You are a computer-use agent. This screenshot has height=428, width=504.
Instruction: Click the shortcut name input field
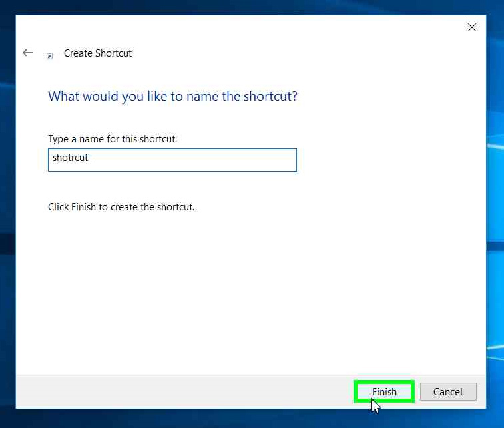[x=172, y=160]
